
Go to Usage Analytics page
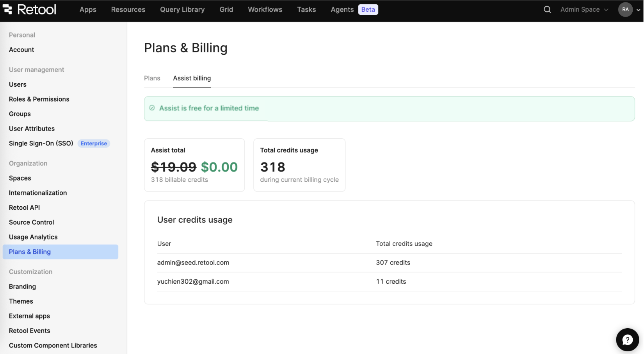(33, 237)
